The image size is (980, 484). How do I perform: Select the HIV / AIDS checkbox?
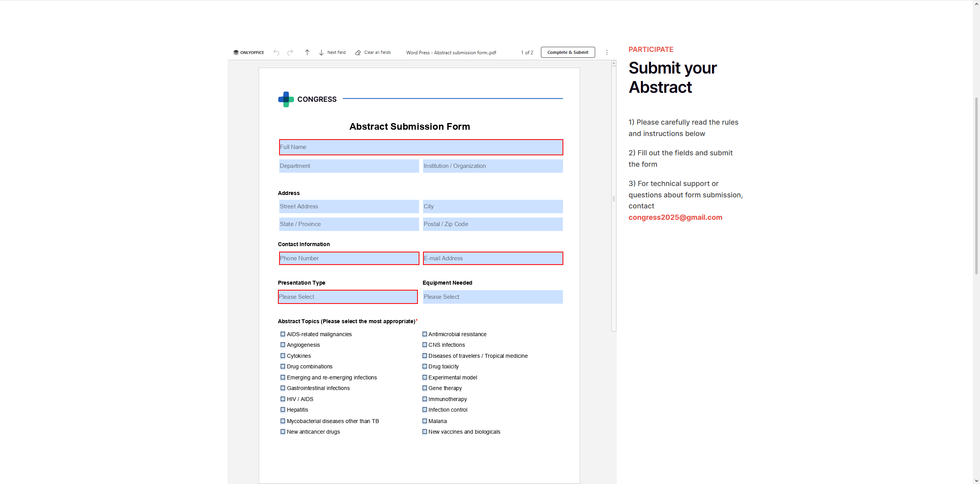283,399
